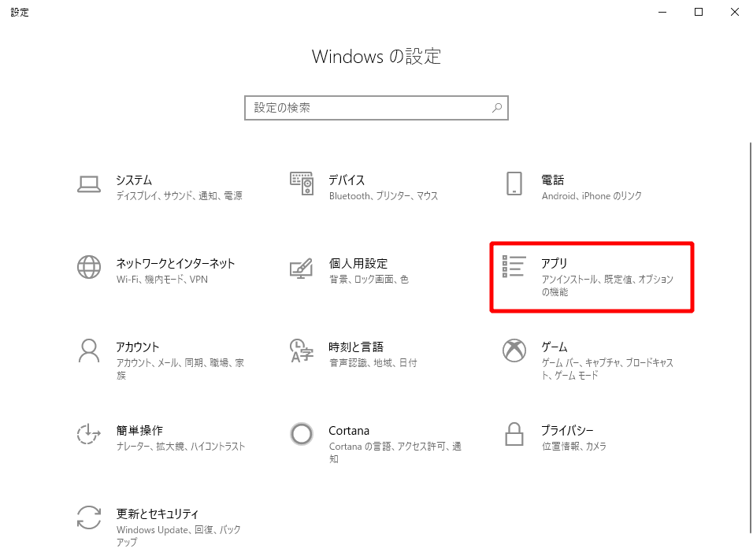Open the プライバシー padlock icon
The image size is (753, 560).
(514, 434)
